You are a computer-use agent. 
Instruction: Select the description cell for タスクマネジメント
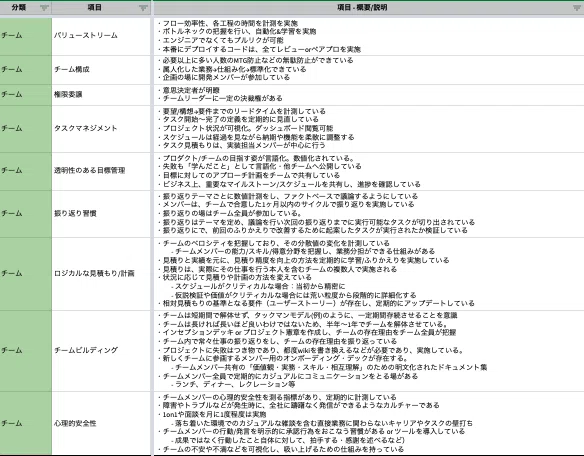point(369,129)
